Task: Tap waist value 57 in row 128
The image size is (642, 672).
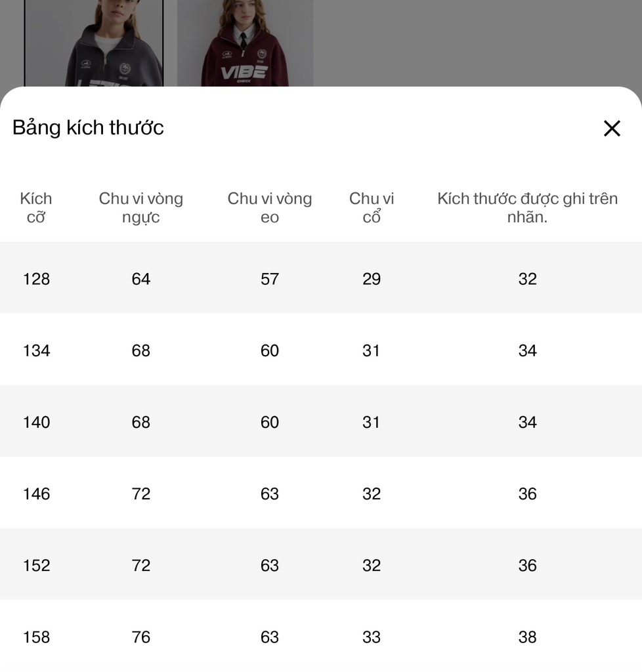Action: pos(270,279)
